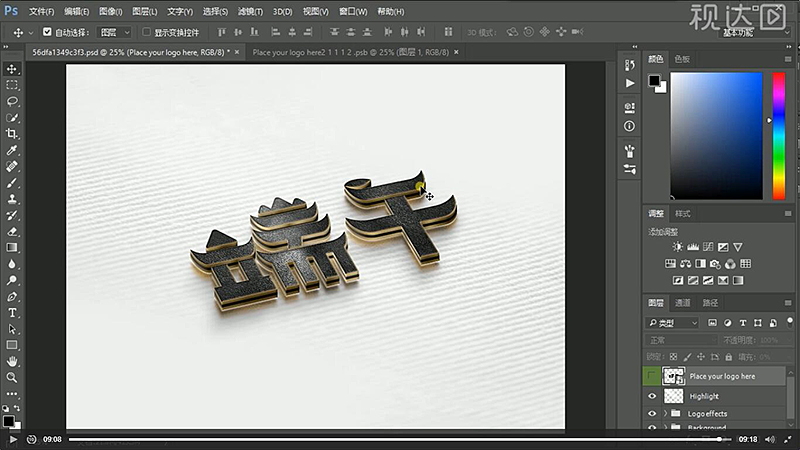Hide the Logo effects group
This screenshot has width=800, height=450.
click(x=652, y=414)
